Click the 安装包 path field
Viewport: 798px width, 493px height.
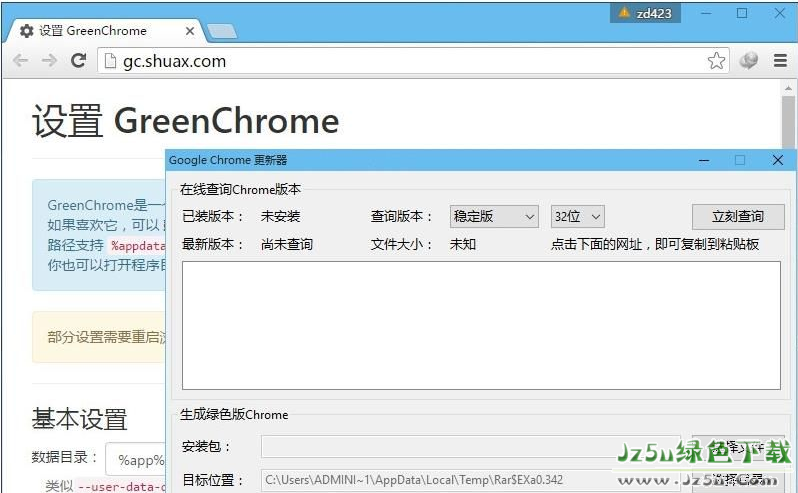471,447
